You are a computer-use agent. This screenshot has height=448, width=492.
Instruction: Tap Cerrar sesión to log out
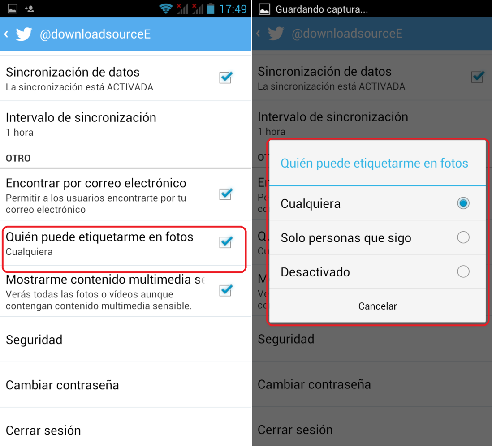click(x=125, y=429)
